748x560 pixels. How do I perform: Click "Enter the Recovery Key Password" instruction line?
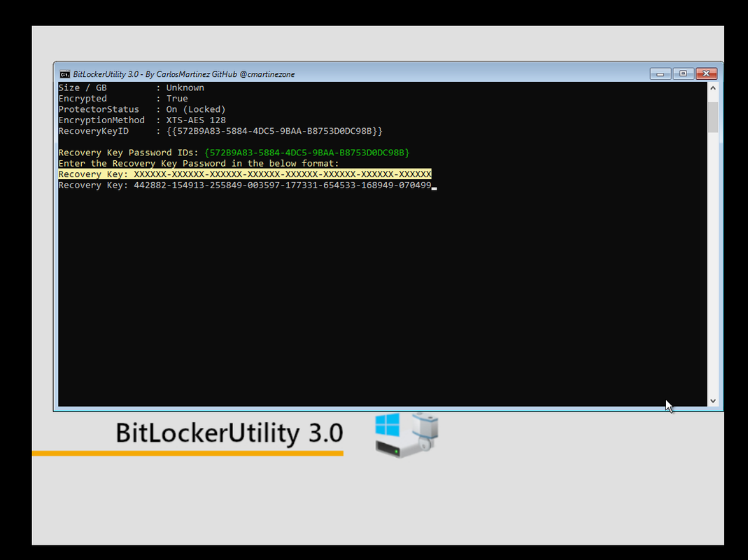pyautogui.click(x=199, y=163)
